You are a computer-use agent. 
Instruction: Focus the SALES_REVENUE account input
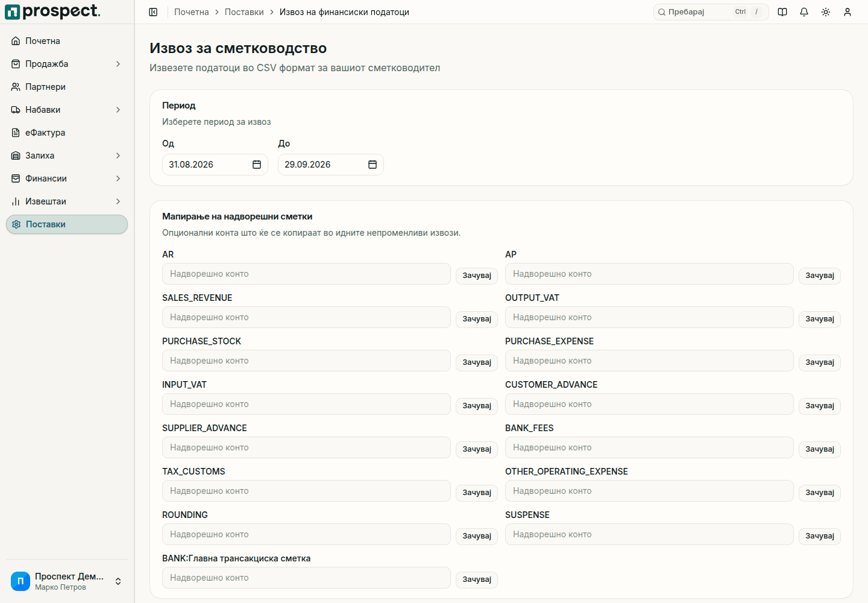tap(306, 317)
